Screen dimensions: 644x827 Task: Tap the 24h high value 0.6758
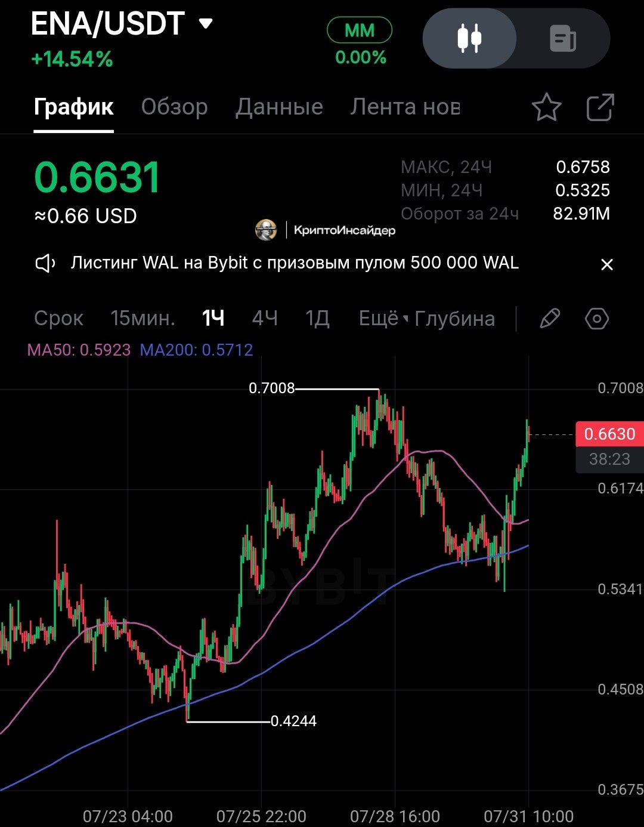tap(583, 167)
